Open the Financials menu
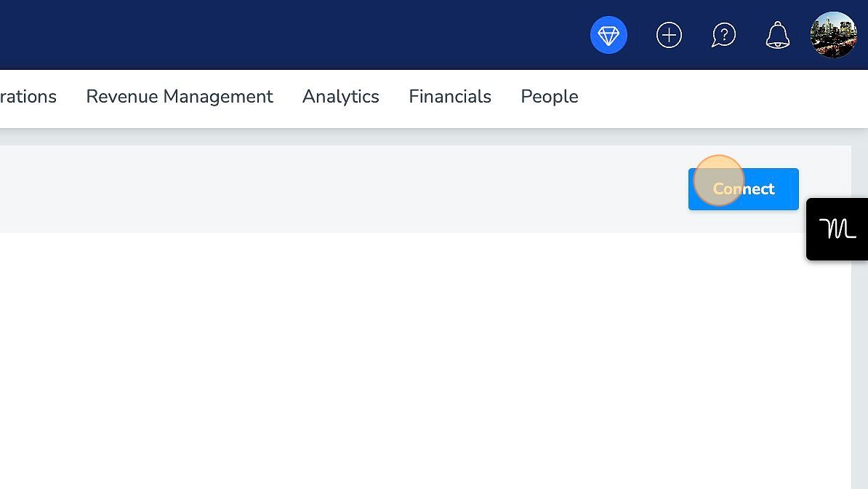 pos(450,97)
